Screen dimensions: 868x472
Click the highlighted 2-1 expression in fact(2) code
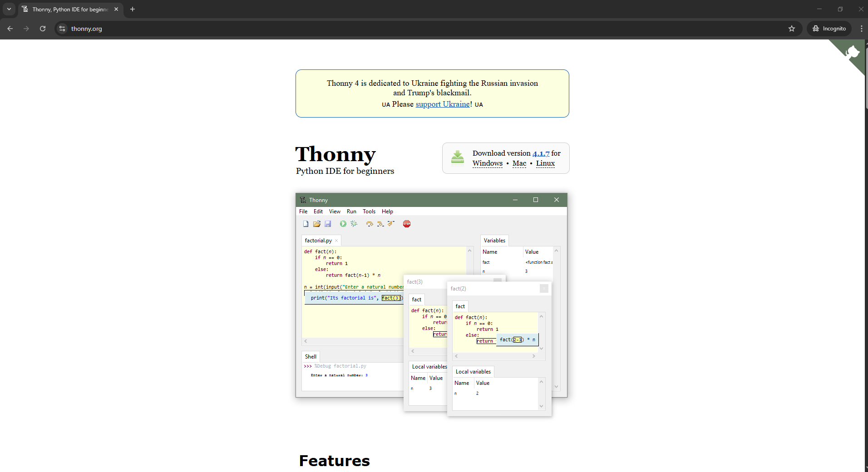click(518, 339)
